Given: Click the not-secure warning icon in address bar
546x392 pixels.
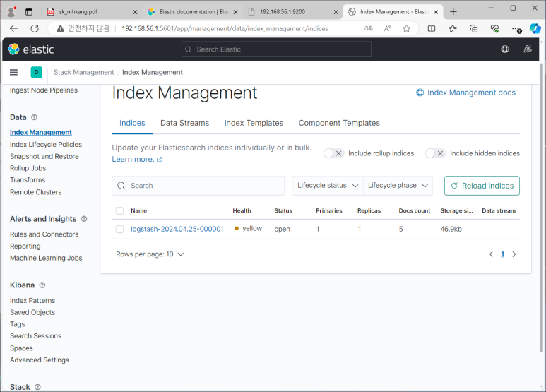Looking at the screenshot, I should tap(60, 28).
